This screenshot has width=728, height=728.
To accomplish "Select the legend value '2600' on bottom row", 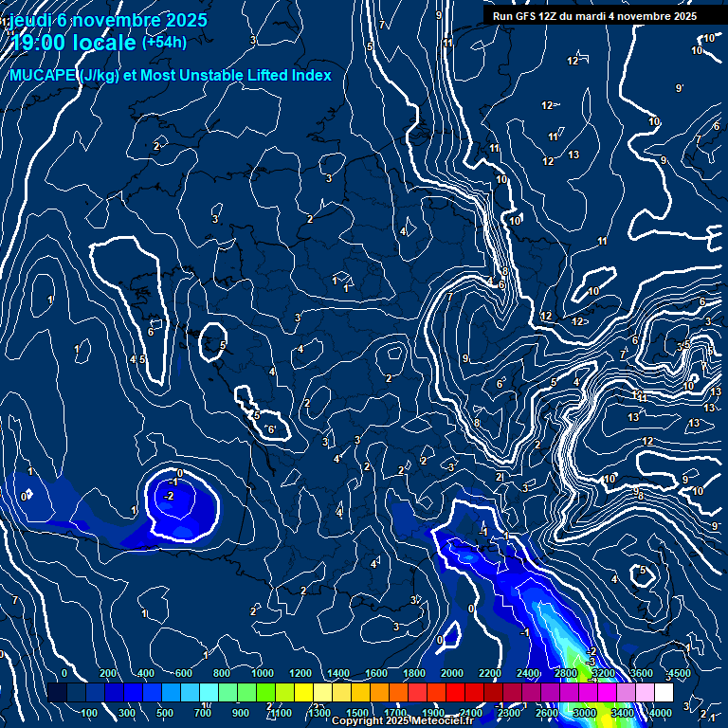I will click(546, 713).
